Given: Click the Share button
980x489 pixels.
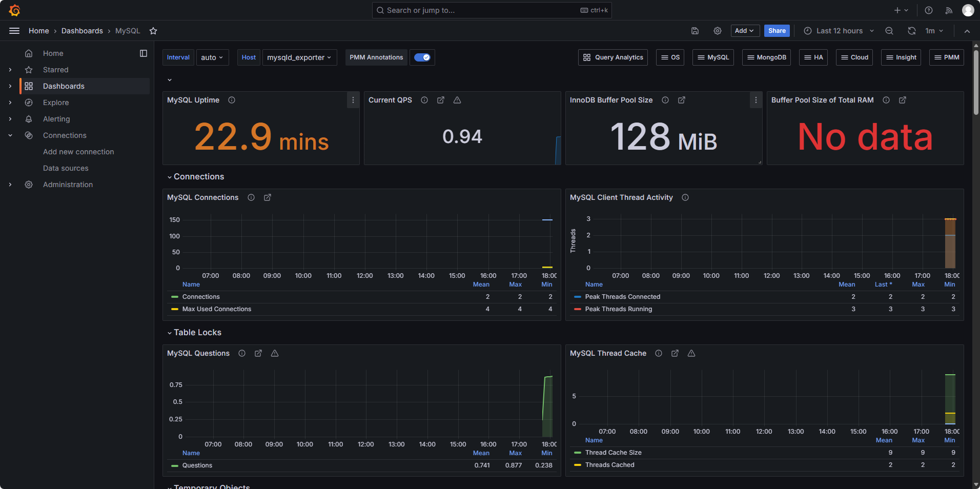Looking at the screenshot, I should click(777, 31).
